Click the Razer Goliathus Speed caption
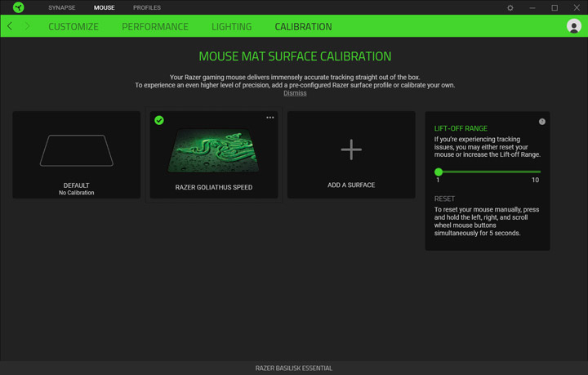This screenshot has height=375, width=588. point(213,187)
